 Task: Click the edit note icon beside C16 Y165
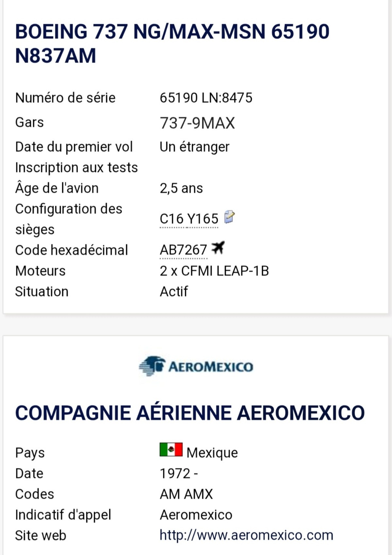coord(229,217)
